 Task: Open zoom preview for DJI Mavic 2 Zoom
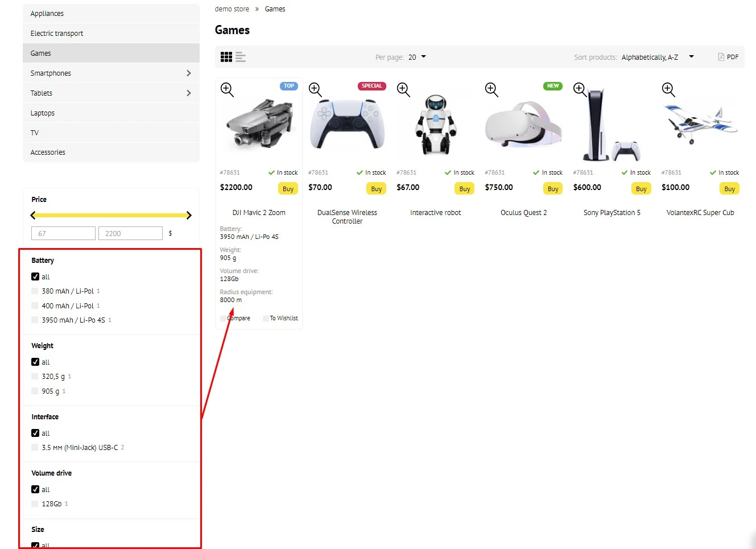(227, 89)
